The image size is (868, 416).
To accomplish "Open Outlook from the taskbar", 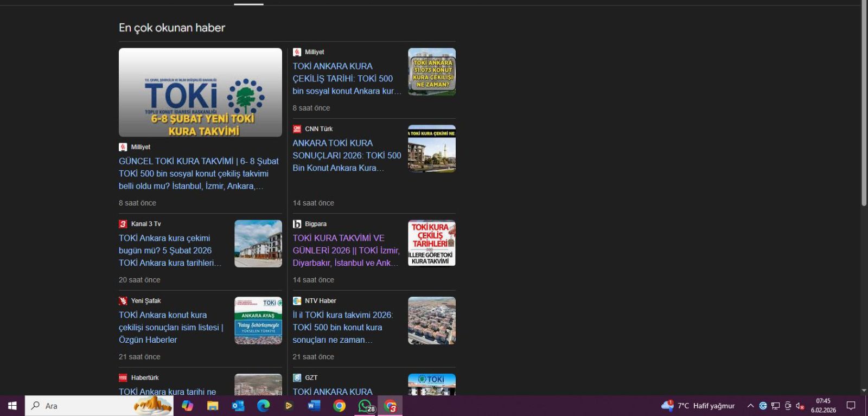I will tap(238, 406).
